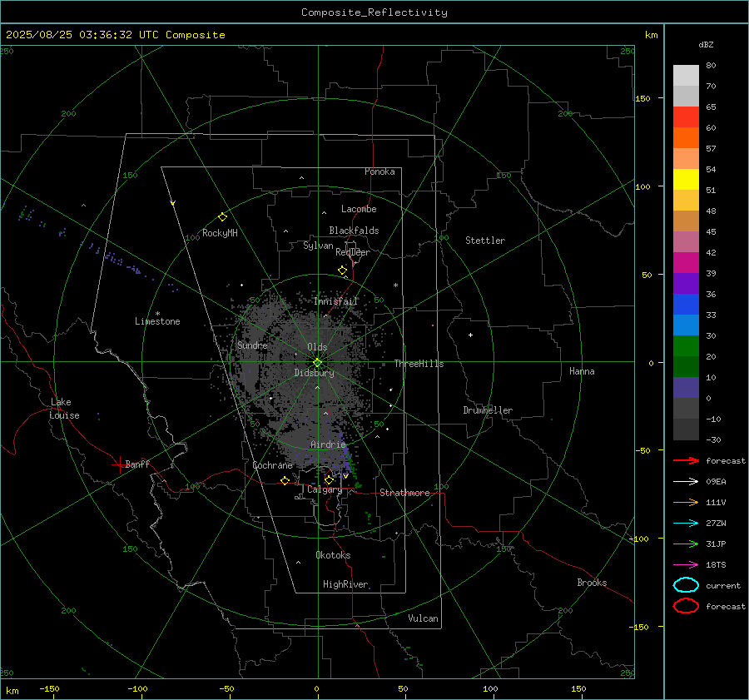Pick the lightest gray 70-80 dBZ swatch

point(686,76)
